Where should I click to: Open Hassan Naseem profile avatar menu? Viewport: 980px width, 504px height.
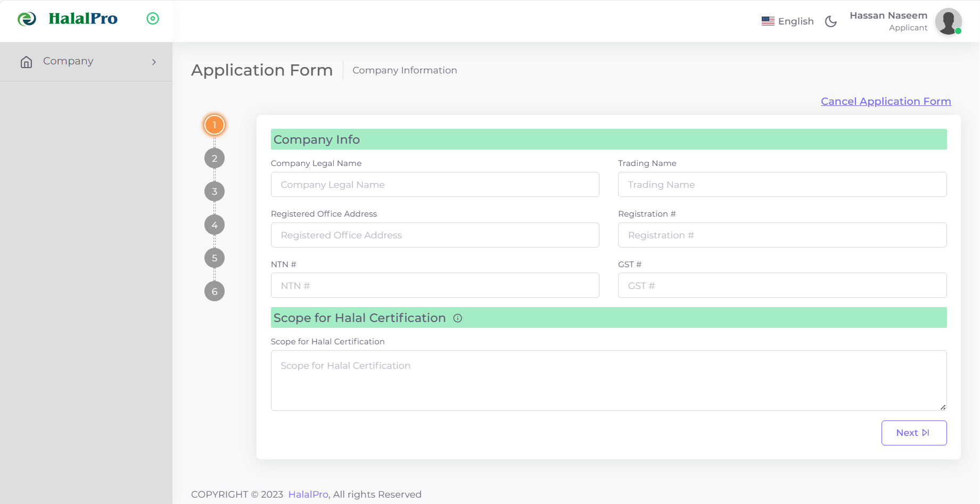pos(948,21)
